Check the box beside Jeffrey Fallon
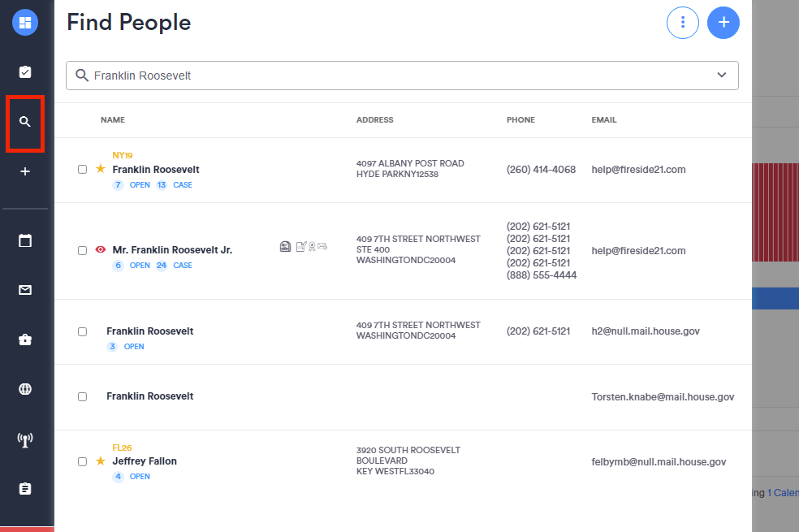The image size is (799, 532). pyautogui.click(x=82, y=461)
